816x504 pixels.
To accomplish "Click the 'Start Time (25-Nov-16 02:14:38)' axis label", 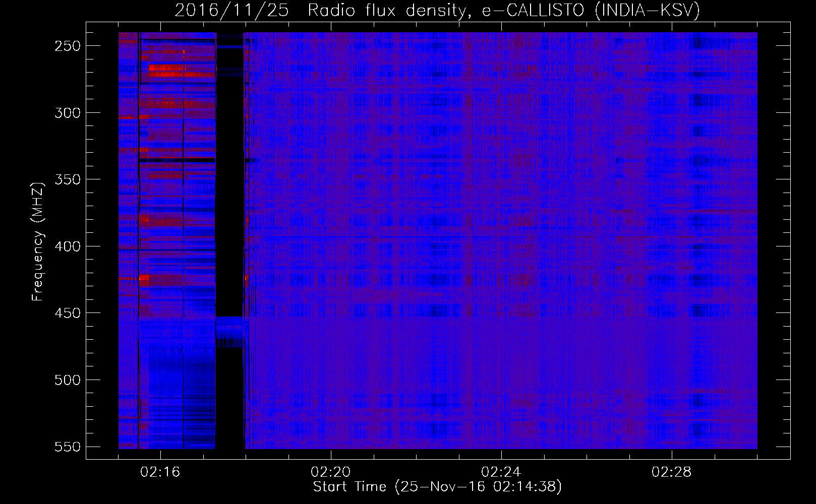I will (x=437, y=487).
